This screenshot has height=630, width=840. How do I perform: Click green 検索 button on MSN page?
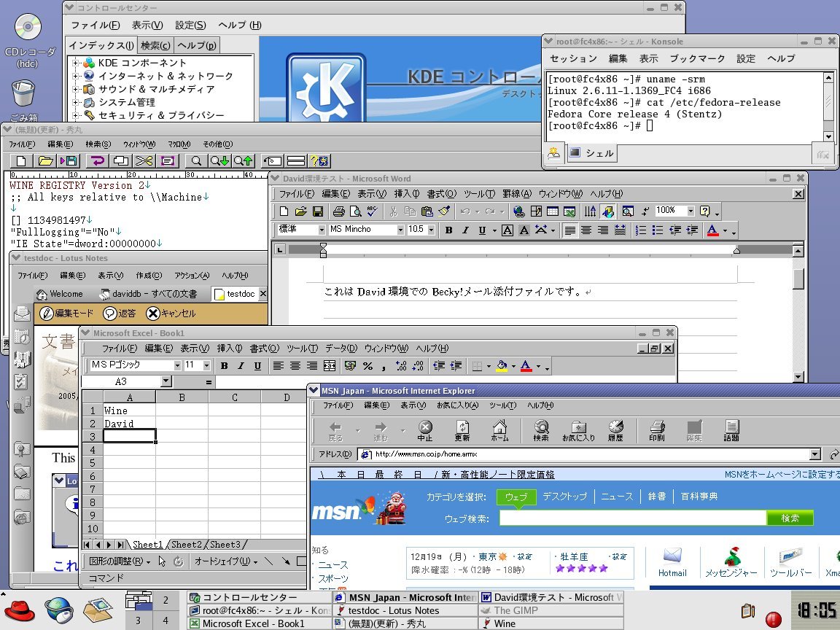790,518
